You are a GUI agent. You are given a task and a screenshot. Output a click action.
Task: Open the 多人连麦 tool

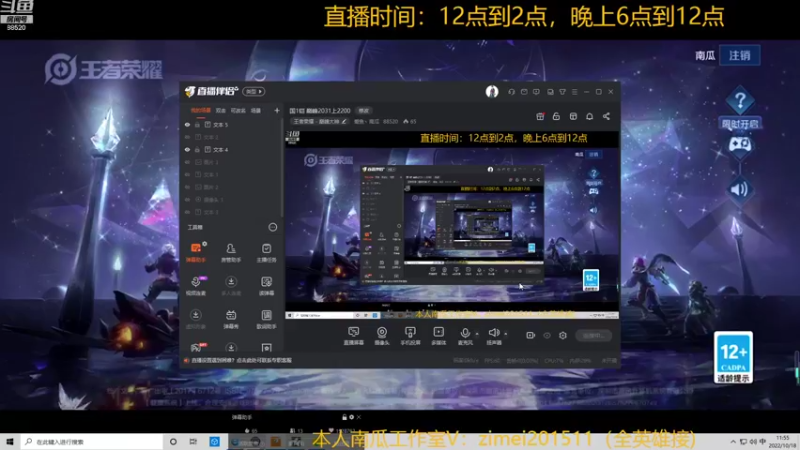(x=231, y=286)
